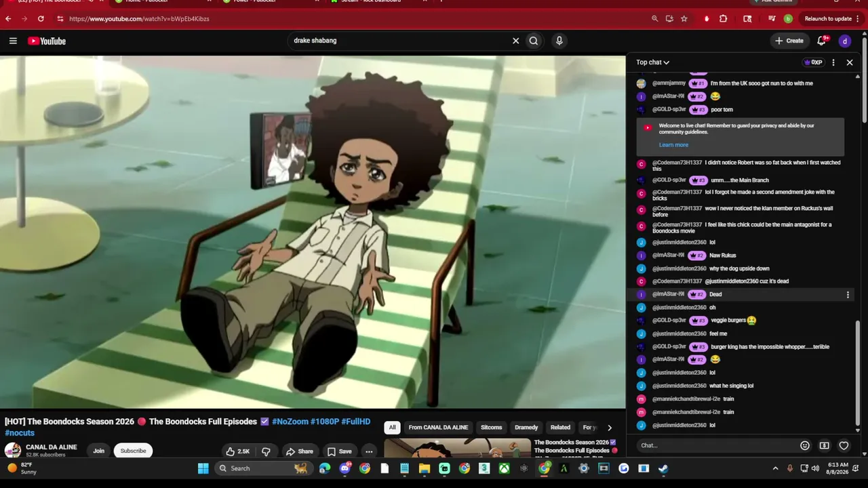Clear the 'drake shabang' search text
Image resolution: width=868 pixels, height=488 pixels.
[x=515, y=41]
